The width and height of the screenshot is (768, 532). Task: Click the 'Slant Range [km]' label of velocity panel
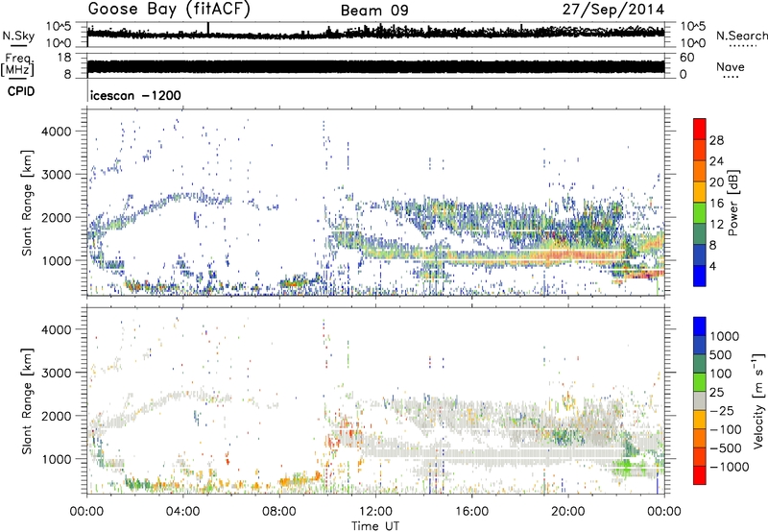pos(27,401)
